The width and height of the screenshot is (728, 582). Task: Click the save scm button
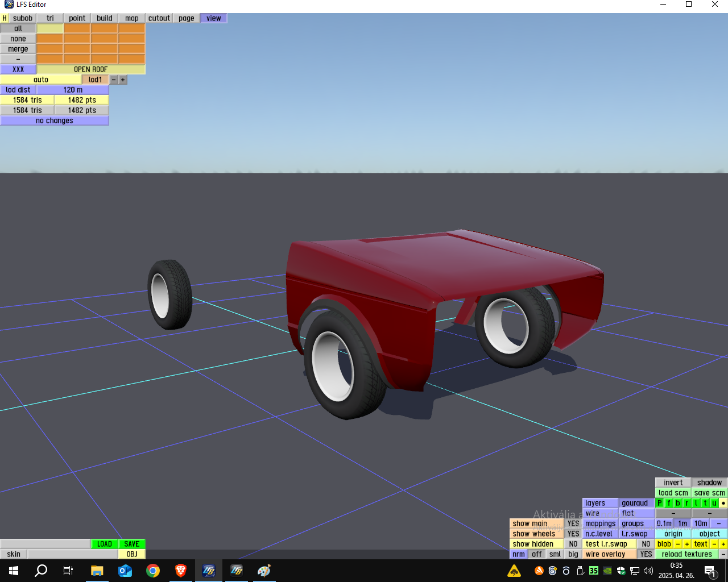(x=710, y=493)
